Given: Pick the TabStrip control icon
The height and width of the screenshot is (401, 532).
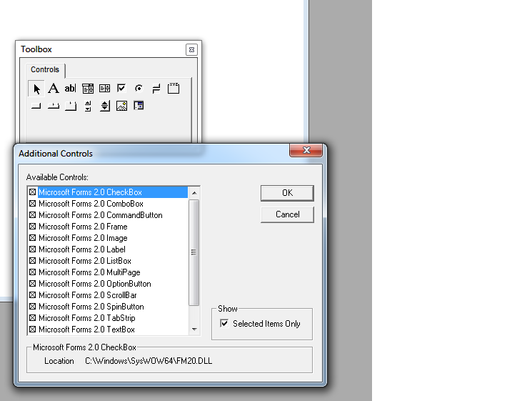Looking at the screenshot, I should click(54, 106).
